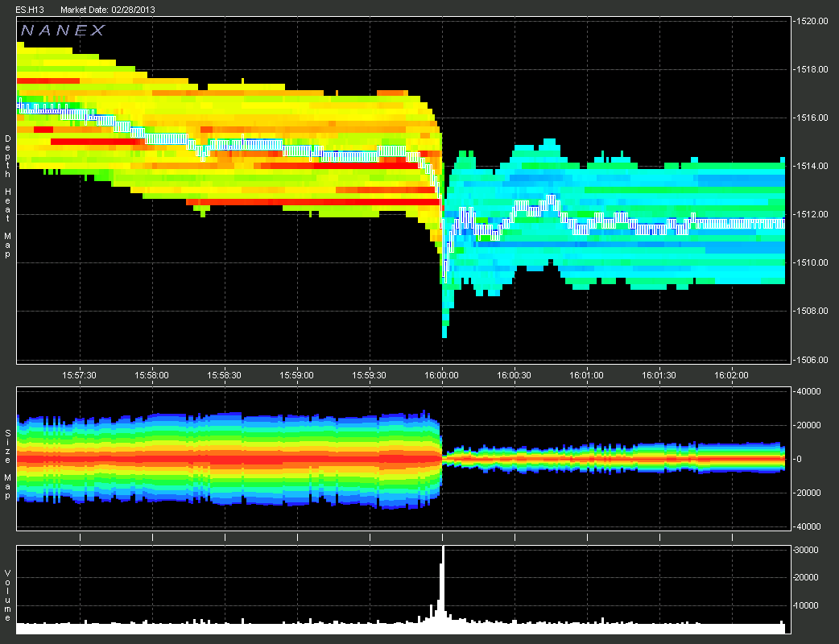Click the 1508.00 price axis label
This screenshot has height=644, width=839.
pos(812,311)
